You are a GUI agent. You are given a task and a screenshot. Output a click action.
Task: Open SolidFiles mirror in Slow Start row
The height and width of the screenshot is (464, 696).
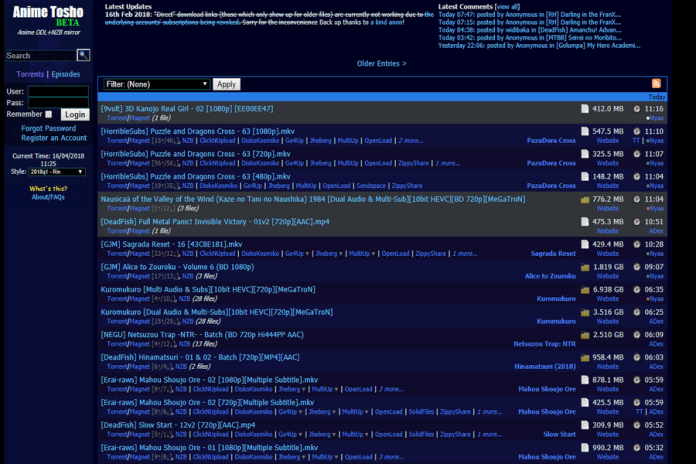coord(421,435)
